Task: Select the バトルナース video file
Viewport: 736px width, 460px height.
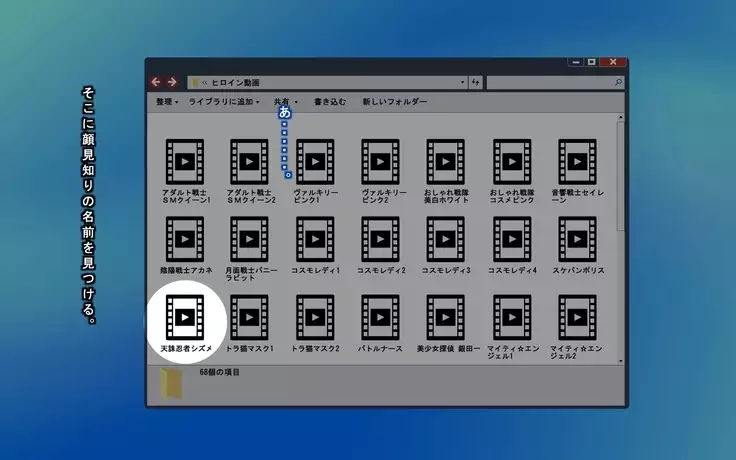Action: [x=380, y=316]
